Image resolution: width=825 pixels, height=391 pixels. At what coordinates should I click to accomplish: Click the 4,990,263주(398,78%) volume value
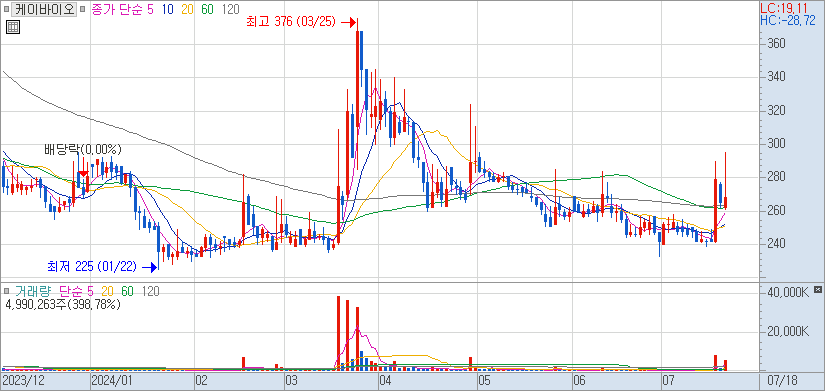tap(63, 304)
